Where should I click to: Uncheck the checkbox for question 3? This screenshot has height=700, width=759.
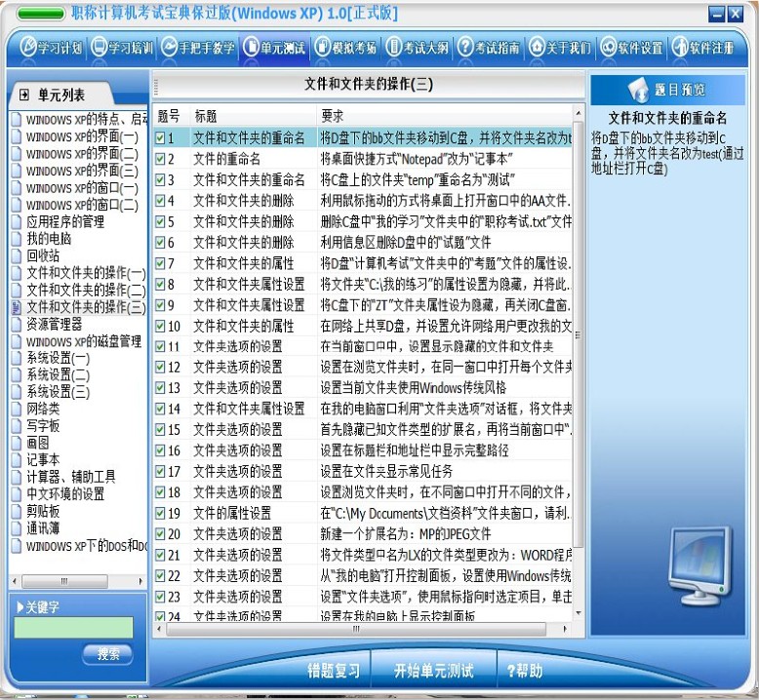[x=160, y=180]
